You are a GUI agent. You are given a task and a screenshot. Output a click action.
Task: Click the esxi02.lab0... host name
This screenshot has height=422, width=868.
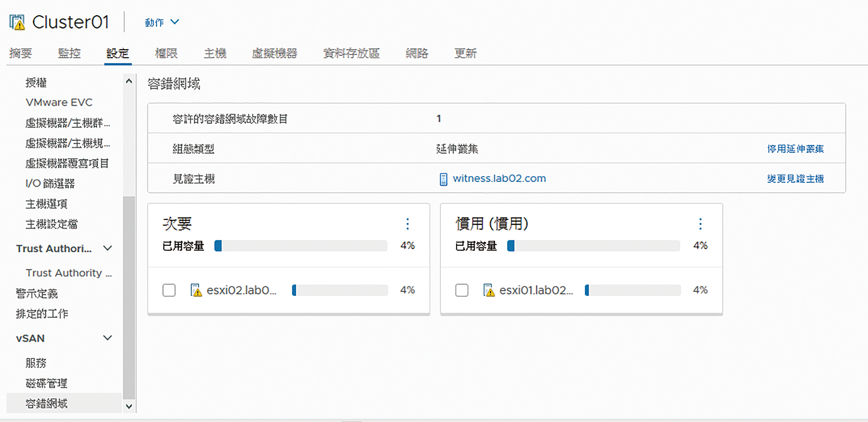pyautogui.click(x=242, y=290)
